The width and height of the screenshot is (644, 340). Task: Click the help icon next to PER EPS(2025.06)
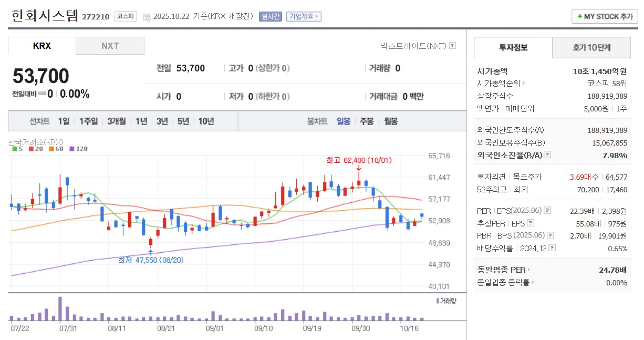547,210
